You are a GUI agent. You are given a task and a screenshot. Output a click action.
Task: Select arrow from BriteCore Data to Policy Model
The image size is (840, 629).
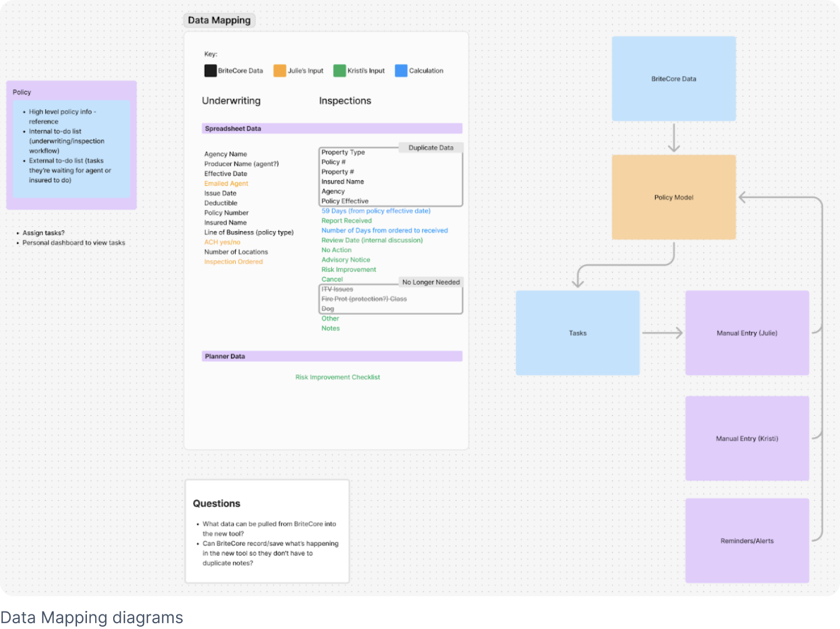coord(674,138)
